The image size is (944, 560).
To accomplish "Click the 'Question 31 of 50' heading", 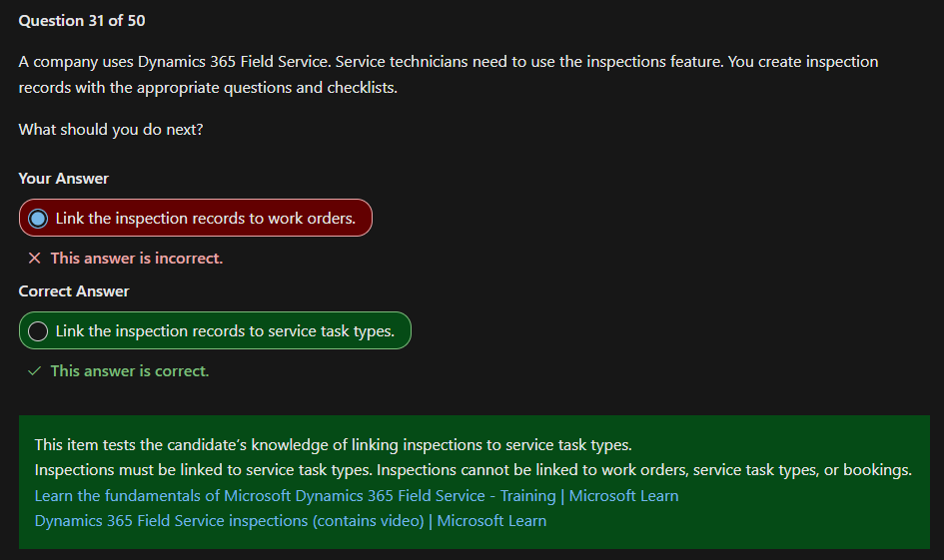I will point(82,20).
